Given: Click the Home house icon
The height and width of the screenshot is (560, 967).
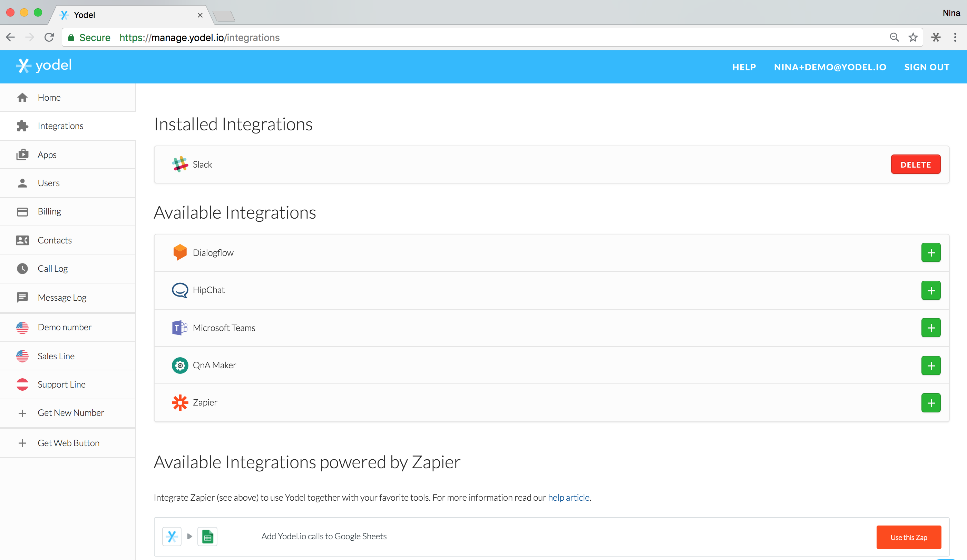Looking at the screenshot, I should pyautogui.click(x=22, y=98).
